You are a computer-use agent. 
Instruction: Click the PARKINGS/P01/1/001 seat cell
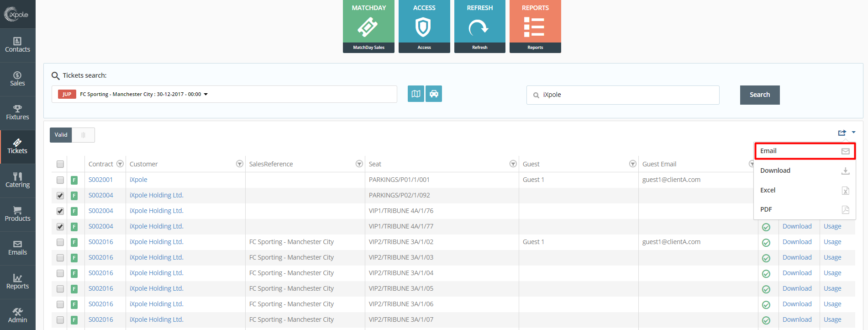[x=399, y=180]
